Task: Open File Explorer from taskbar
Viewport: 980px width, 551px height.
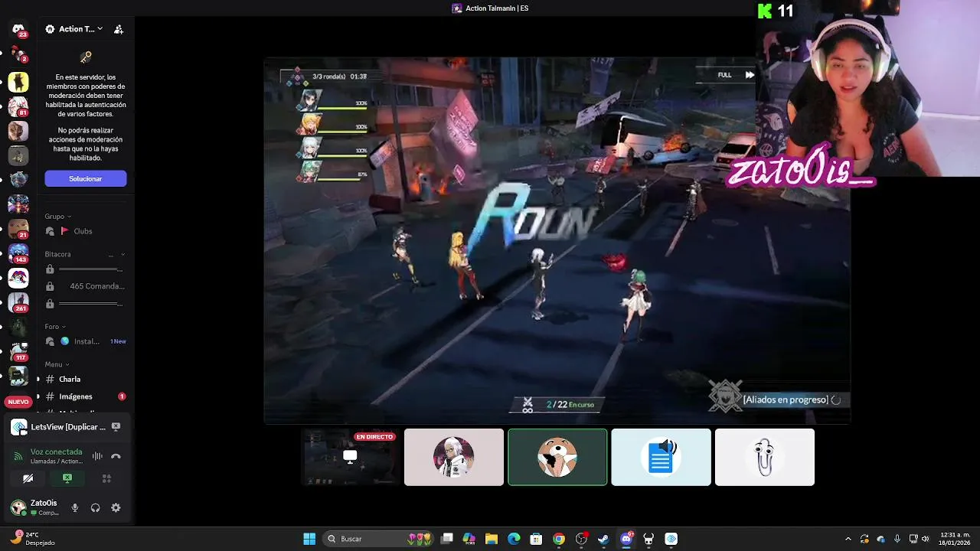Action: pos(492,539)
